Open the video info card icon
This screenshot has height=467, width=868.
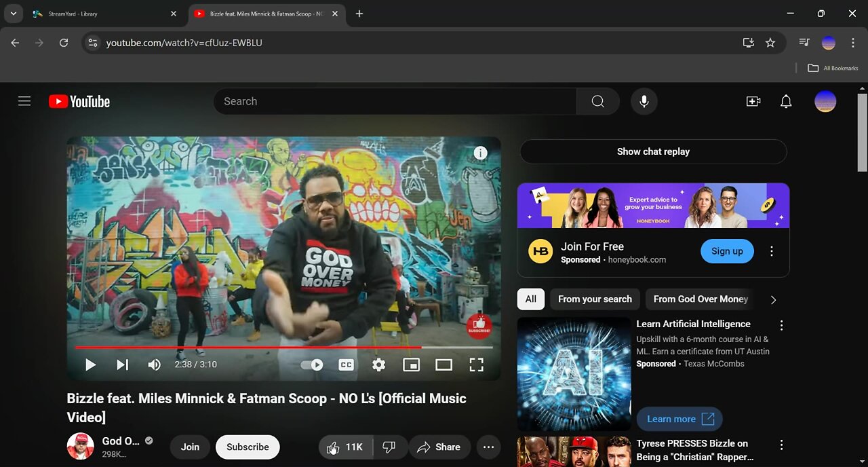(x=480, y=153)
